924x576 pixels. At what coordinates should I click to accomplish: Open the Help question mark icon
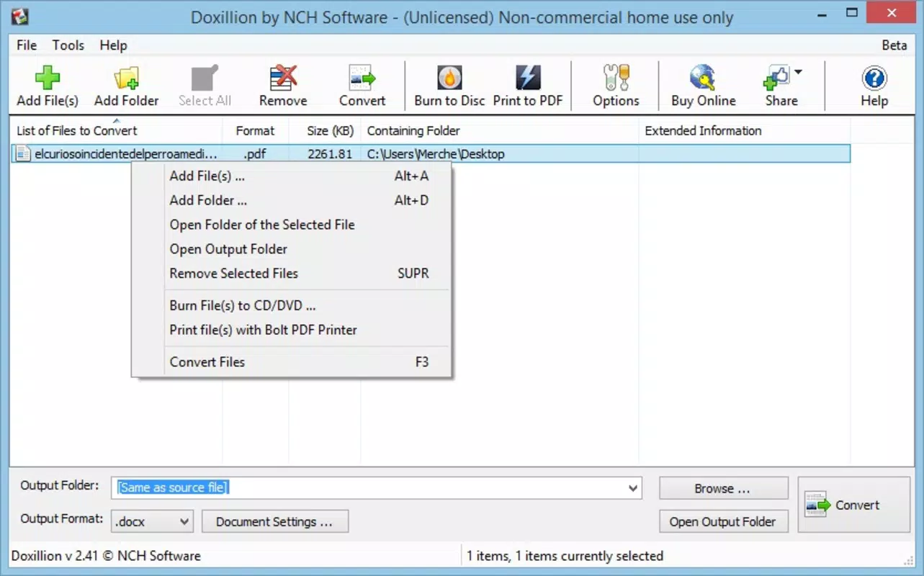[874, 78]
